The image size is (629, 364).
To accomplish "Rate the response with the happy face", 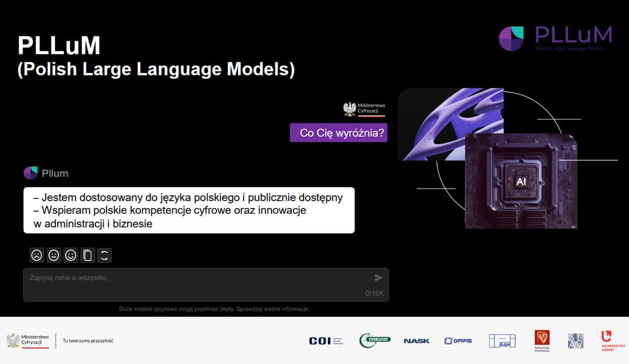I will point(71,256).
